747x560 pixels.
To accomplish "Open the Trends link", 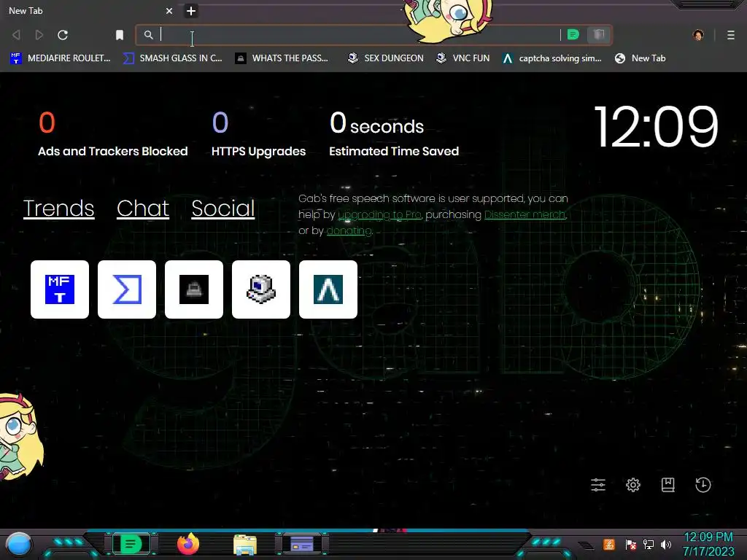I will coord(58,209).
